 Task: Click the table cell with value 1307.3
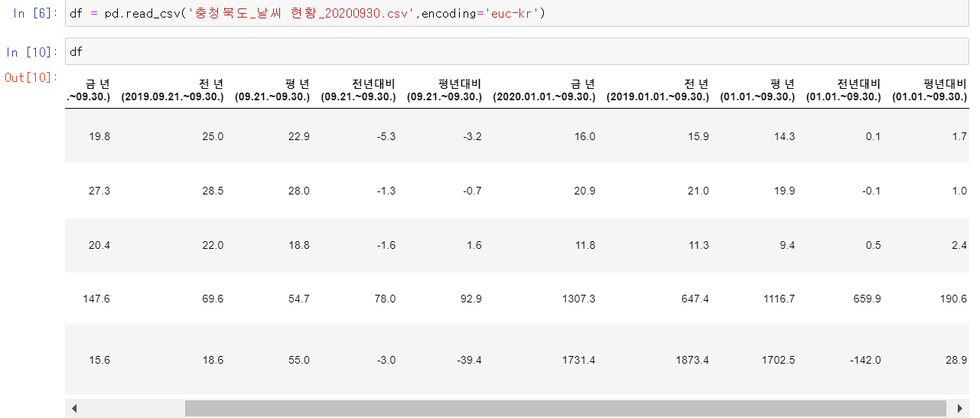coord(578,299)
